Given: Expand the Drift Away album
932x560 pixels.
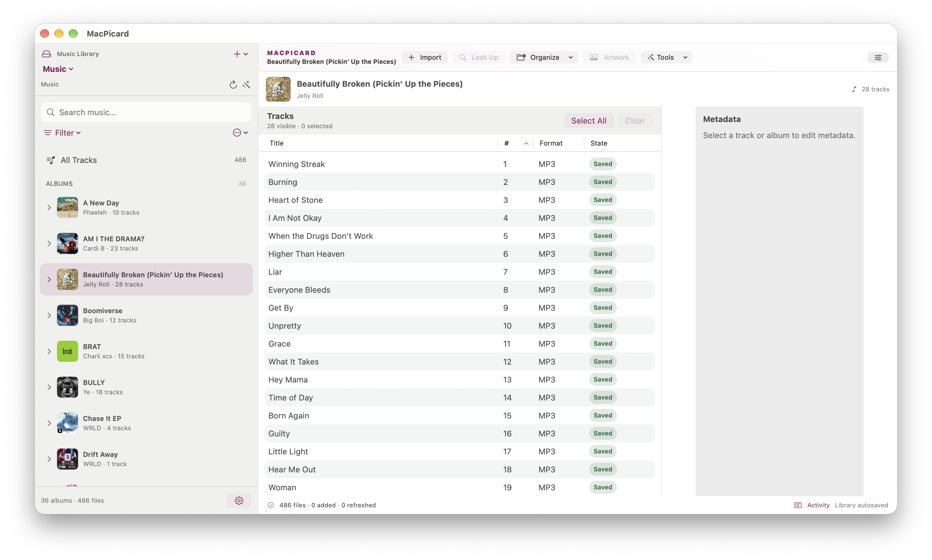Looking at the screenshot, I should tap(49, 459).
